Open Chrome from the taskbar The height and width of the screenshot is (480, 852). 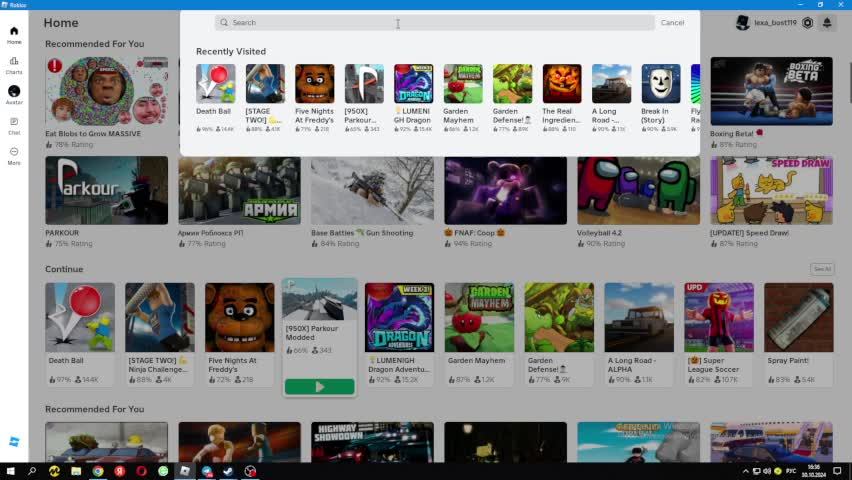98,471
